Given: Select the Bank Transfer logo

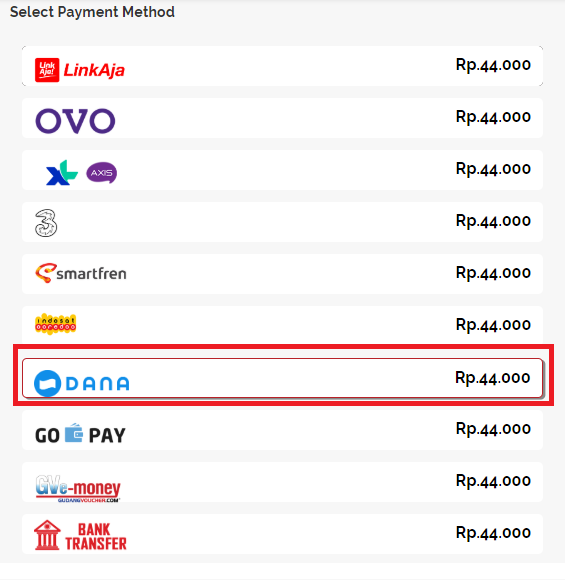Looking at the screenshot, I should [x=80, y=535].
